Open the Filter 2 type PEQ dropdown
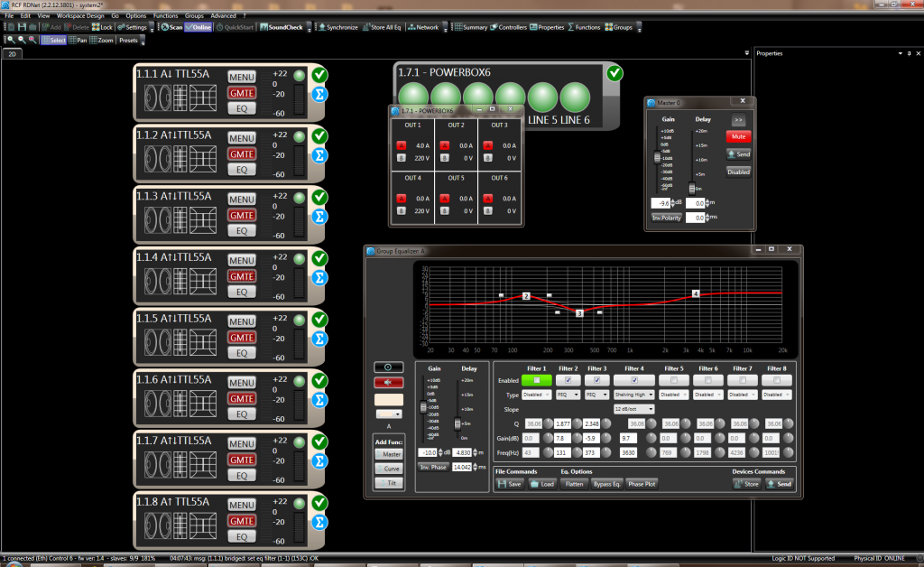The height and width of the screenshot is (567, 924). pyautogui.click(x=568, y=395)
